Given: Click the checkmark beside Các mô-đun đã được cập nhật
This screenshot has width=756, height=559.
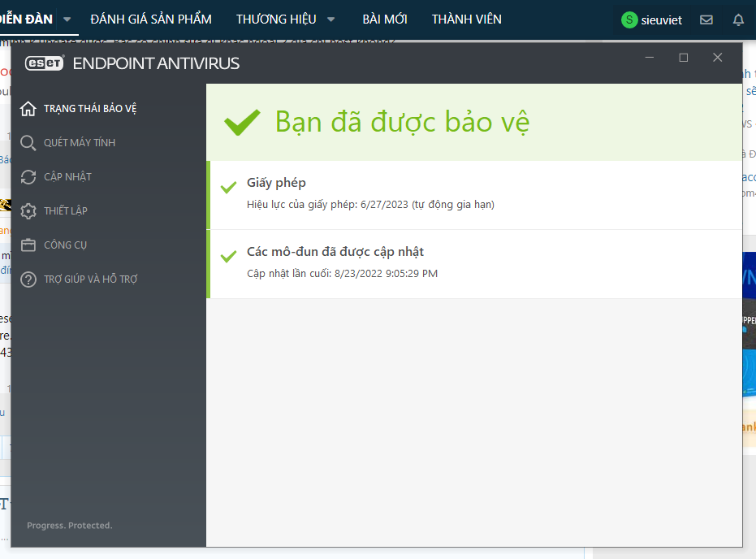Looking at the screenshot, I should (x=228, y=256).
